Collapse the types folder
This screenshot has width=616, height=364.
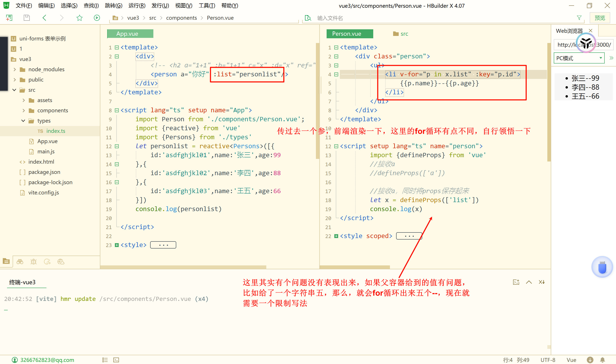pyautogui.click(x=23, y=121)
